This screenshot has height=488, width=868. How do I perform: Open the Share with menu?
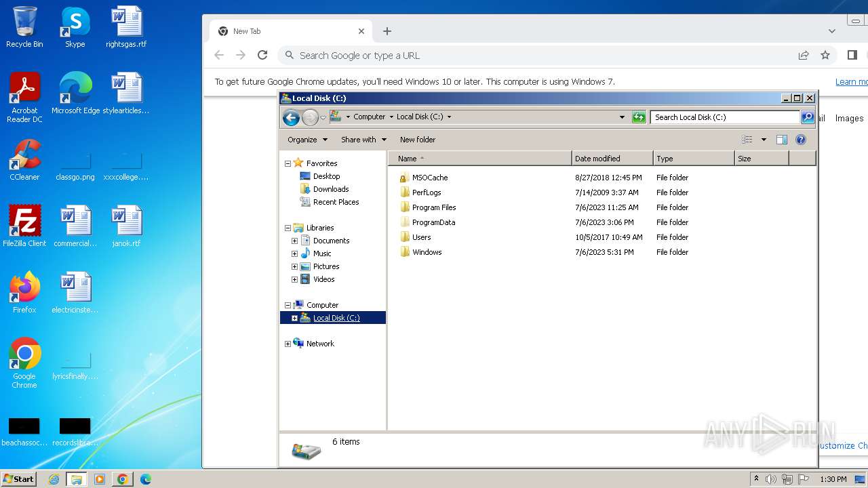(x=363, y=140)
